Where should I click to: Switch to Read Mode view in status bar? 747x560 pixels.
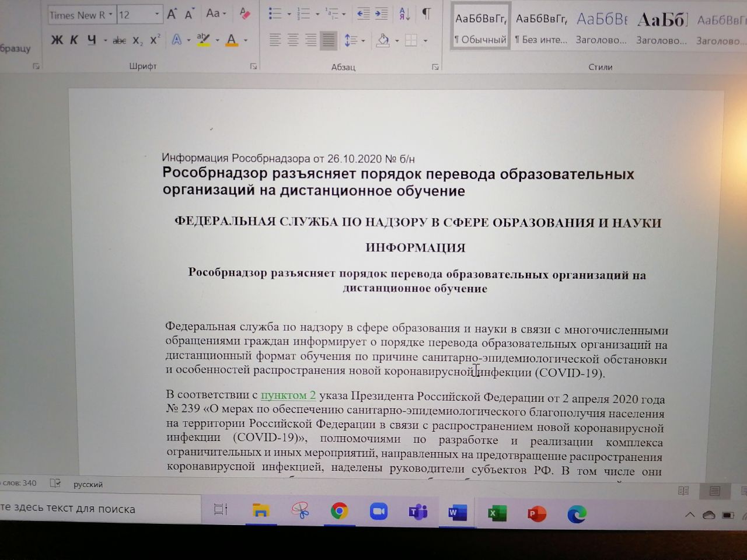pos(683,491)
